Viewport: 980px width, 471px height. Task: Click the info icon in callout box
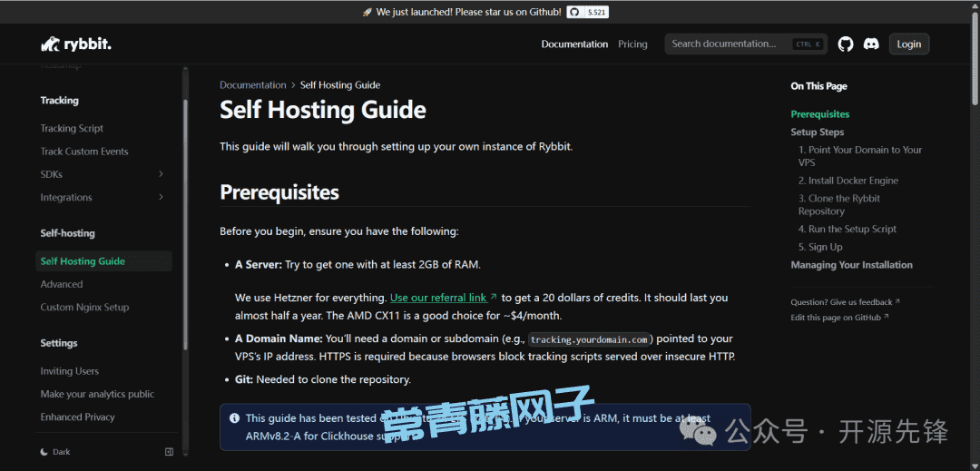click(235, 418)
